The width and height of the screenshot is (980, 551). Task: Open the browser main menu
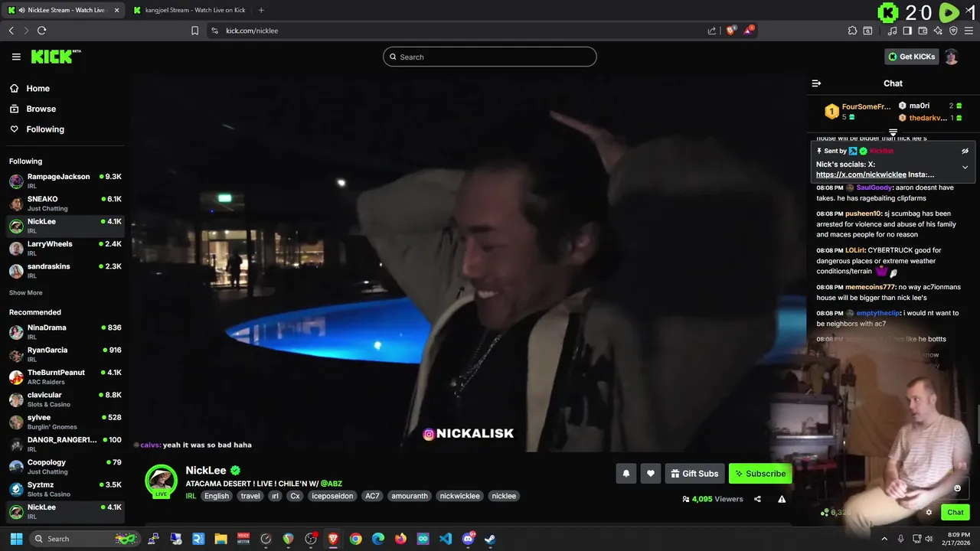(x=969, y=31)
